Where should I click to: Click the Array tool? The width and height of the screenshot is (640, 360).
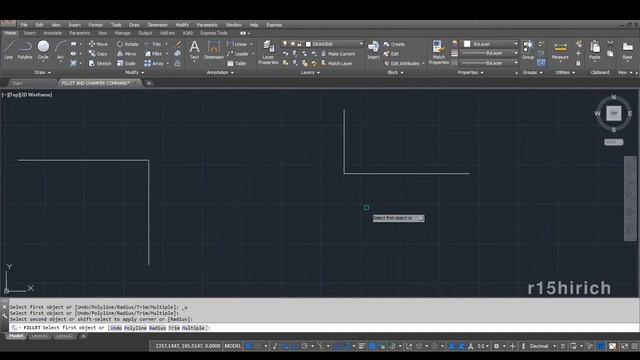154,64
